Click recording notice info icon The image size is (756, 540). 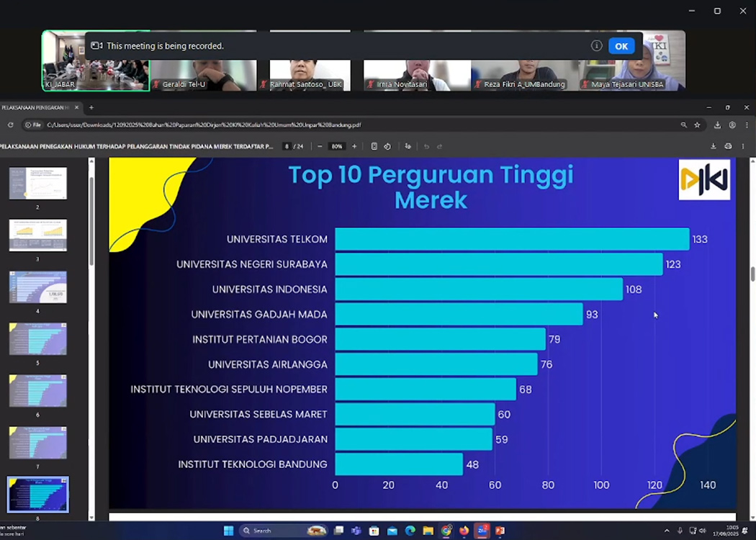coord(596,46)
